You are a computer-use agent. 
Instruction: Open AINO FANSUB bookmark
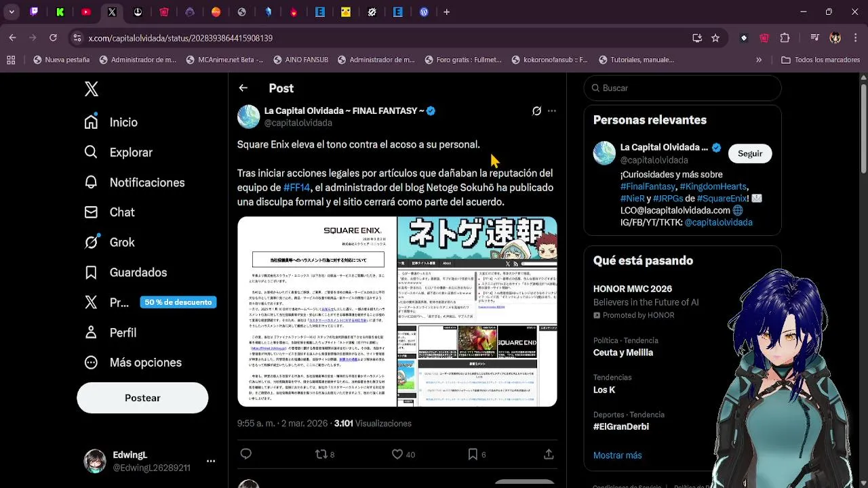[300, 60]
